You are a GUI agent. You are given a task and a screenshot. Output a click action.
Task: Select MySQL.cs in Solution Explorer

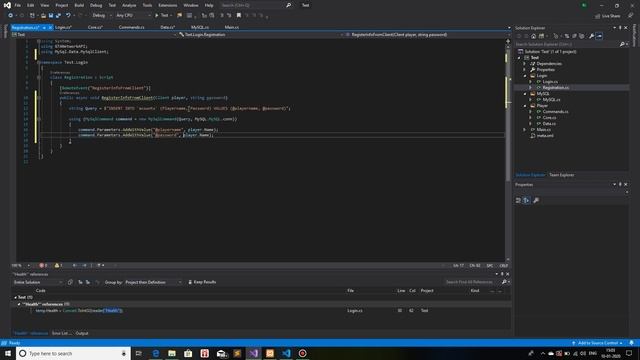(x=551, y=100)
